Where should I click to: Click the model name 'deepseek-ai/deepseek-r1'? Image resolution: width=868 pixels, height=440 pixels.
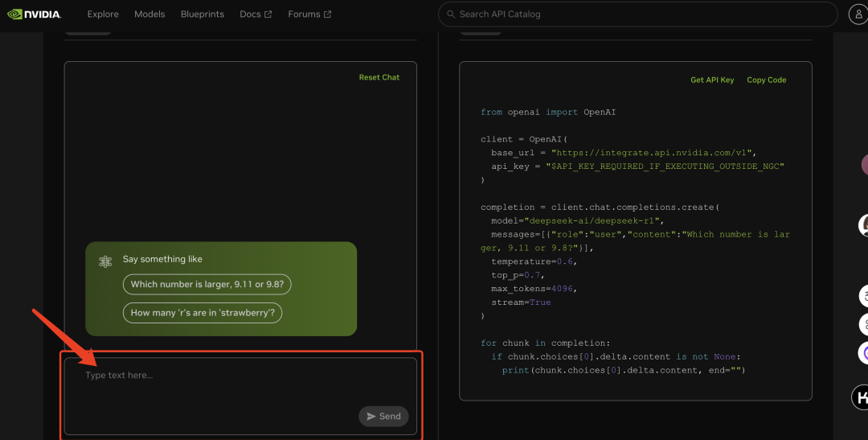click(x=592, y=220)
